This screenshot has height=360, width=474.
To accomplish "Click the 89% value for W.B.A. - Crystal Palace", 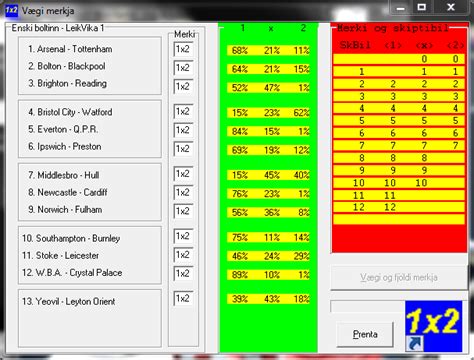I will point(240,275).
